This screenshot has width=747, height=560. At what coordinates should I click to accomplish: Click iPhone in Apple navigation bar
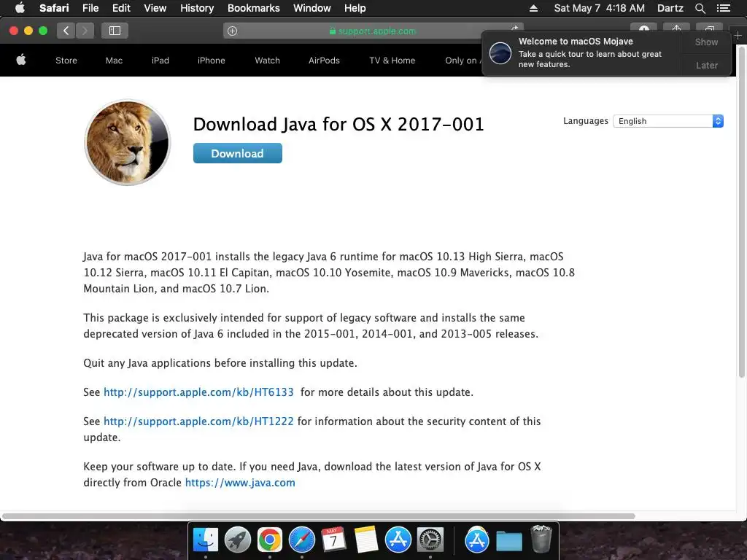tap(211, 61)
